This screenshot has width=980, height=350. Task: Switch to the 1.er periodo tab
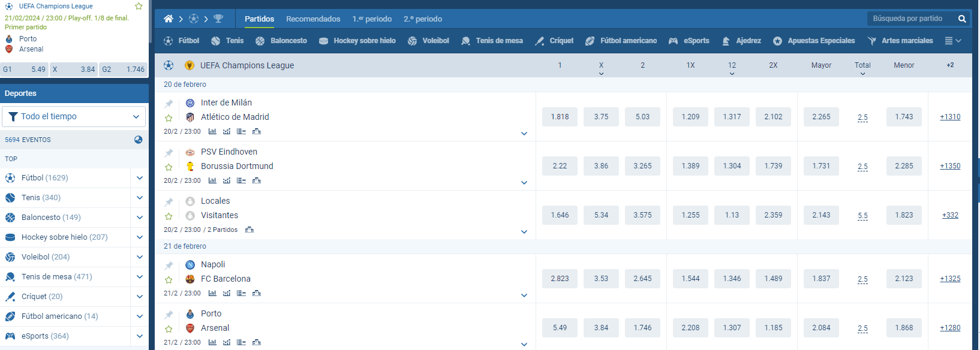click(372, 19)
